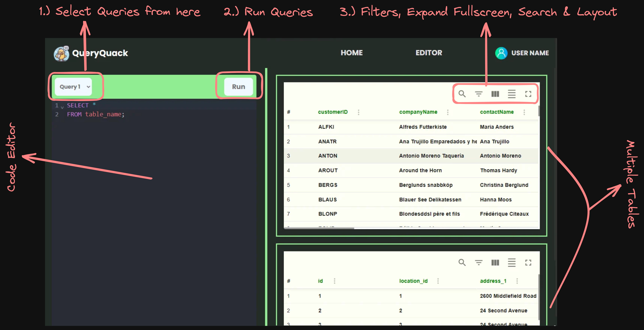
Task: Select the BLONP cell
Action: (327, 214)
